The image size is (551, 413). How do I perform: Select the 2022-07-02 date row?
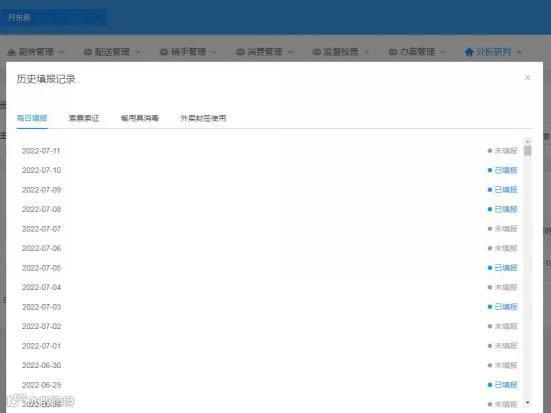click(x=269, y=327)
